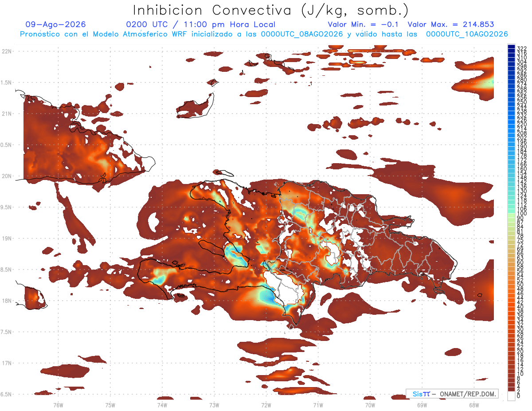Click the '18N' latitude label
This screenshot has height=411, width=532.
(7, 301)
